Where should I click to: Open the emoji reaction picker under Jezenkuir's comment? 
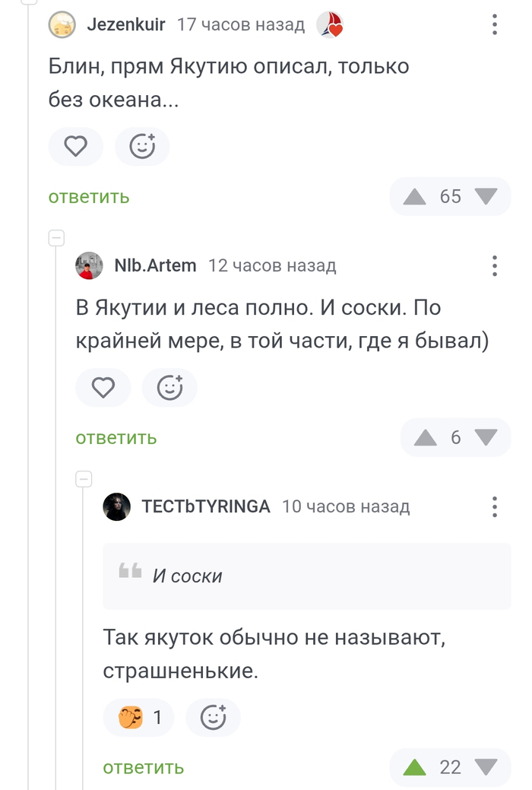point(142,146)
